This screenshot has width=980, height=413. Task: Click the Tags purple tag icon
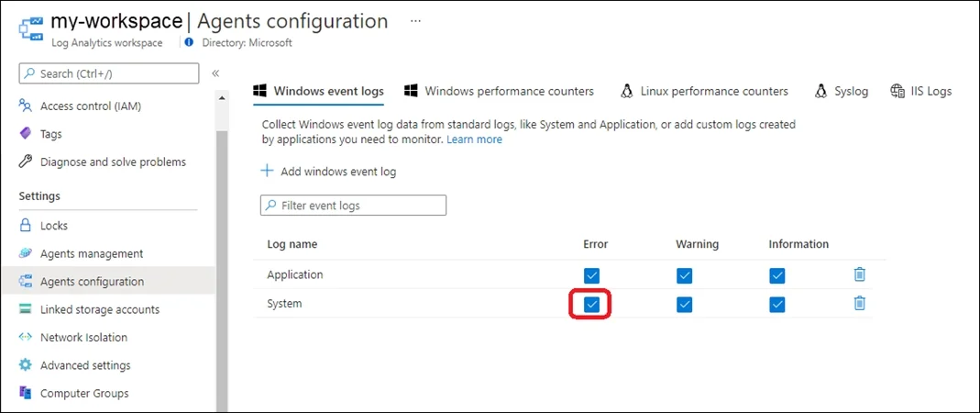25,133
